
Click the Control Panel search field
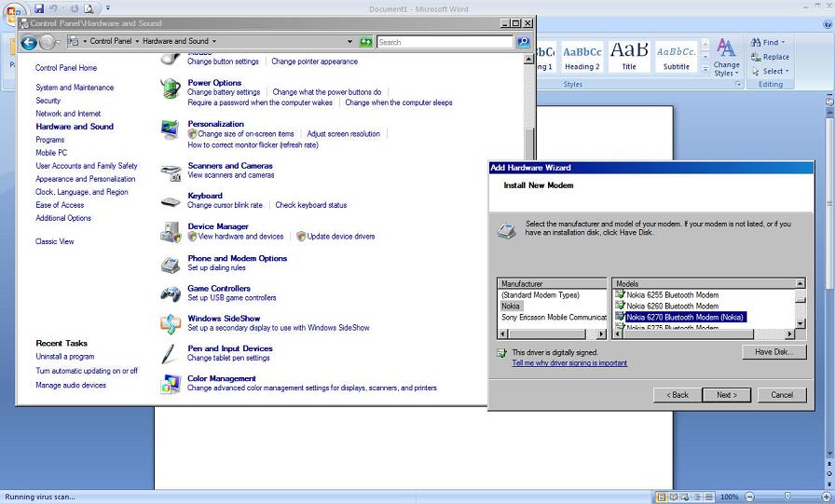click(x=445, y=42)
